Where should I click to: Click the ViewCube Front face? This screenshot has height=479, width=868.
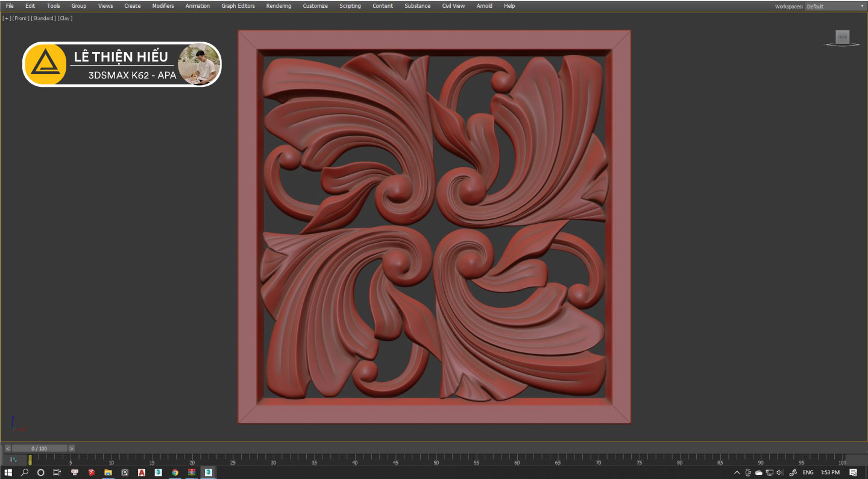(x=842, y=37)
